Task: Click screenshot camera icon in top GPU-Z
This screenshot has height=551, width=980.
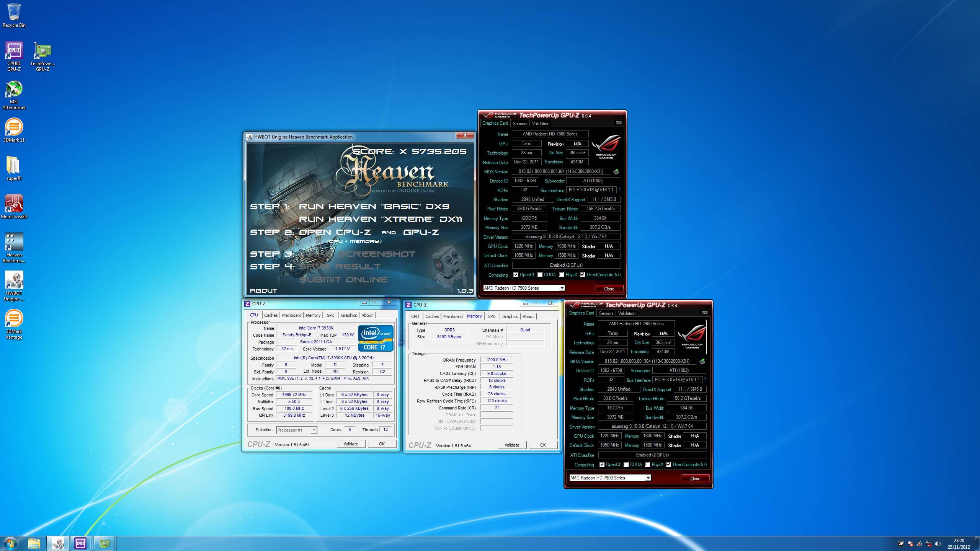Action: pos(619,123)
